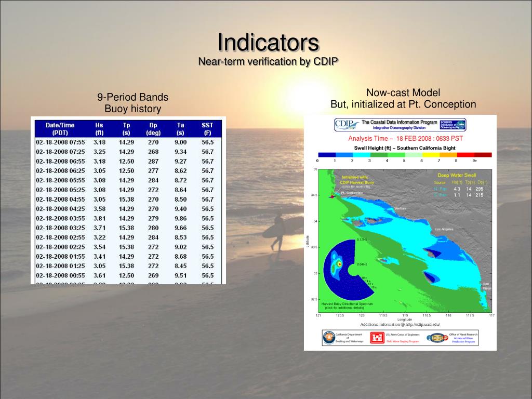Image resolution: width=532 pixels, height=399 pixels.
Task: Click the "Ventura" label on the map
Action: 401,208
